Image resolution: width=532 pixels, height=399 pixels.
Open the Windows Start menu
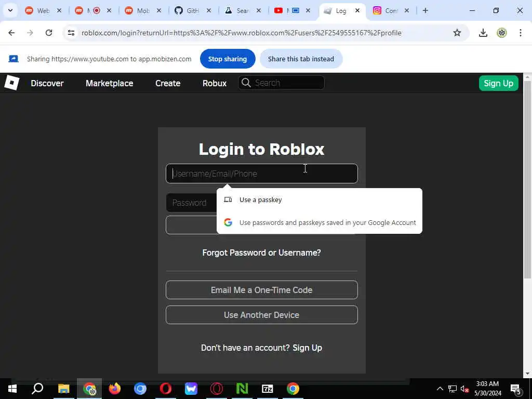pyautogui.click(x=12, y=389)
